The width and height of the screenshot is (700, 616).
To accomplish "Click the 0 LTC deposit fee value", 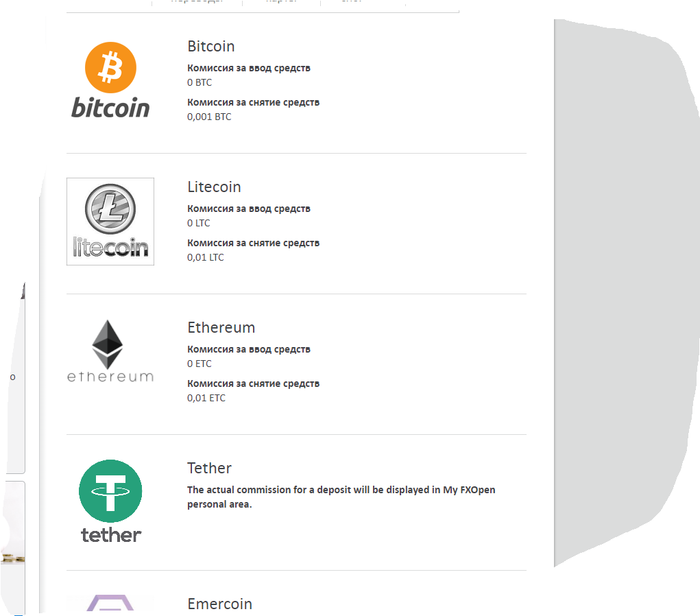I will click(x=199, y=223).
